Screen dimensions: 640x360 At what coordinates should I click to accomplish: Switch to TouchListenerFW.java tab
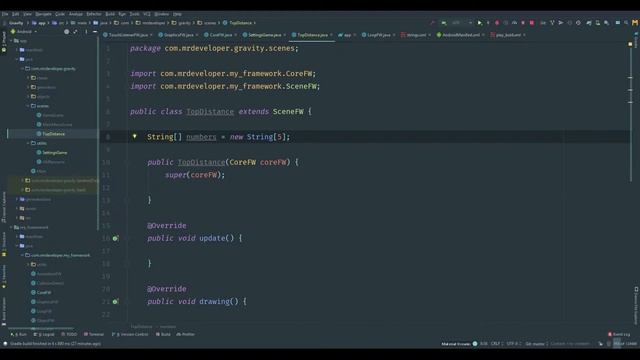[127, 35]
